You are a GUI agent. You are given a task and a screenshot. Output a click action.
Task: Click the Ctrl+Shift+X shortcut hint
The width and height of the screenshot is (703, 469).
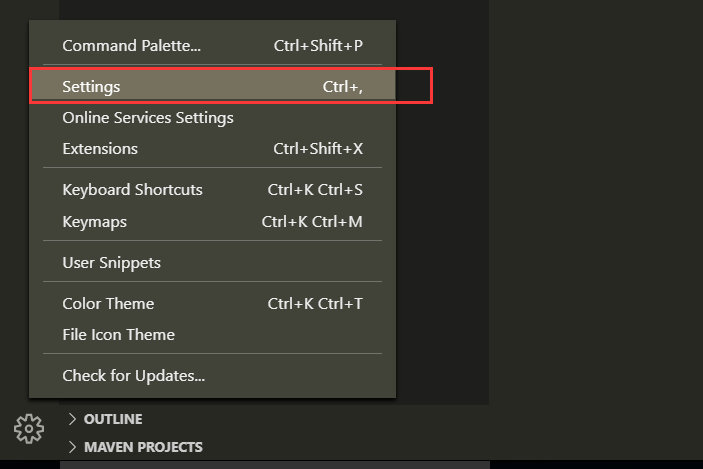(318, 149)
